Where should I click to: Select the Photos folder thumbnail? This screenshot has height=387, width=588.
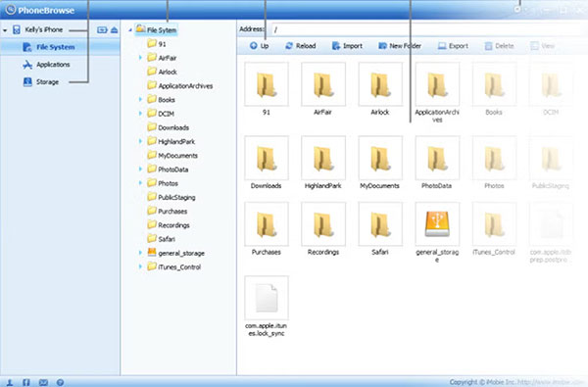pyautogui.click(x=494, y=158)
